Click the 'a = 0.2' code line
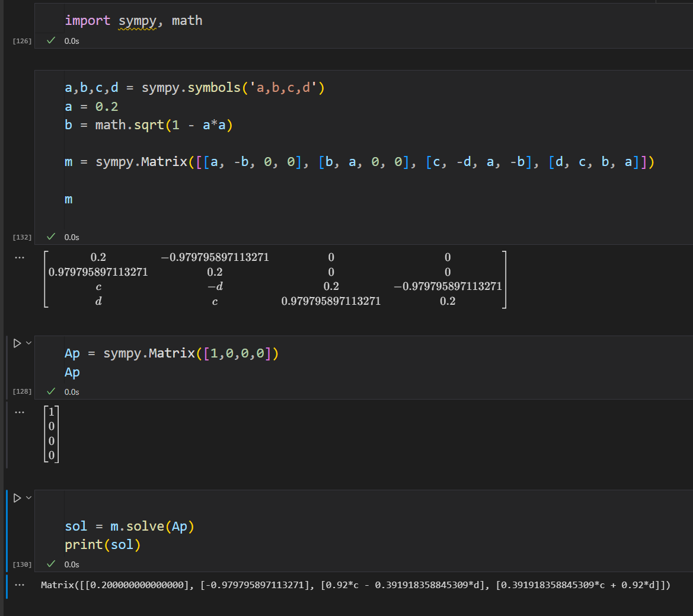Image resolution: width=693 pixels, height=616 pixels. [x=91, y=107]
